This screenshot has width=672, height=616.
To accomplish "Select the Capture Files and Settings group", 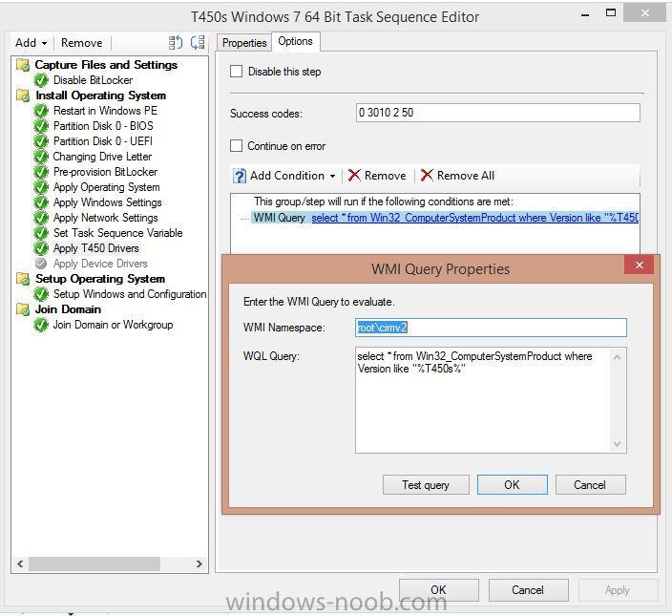I will click(x=106, y=65).
